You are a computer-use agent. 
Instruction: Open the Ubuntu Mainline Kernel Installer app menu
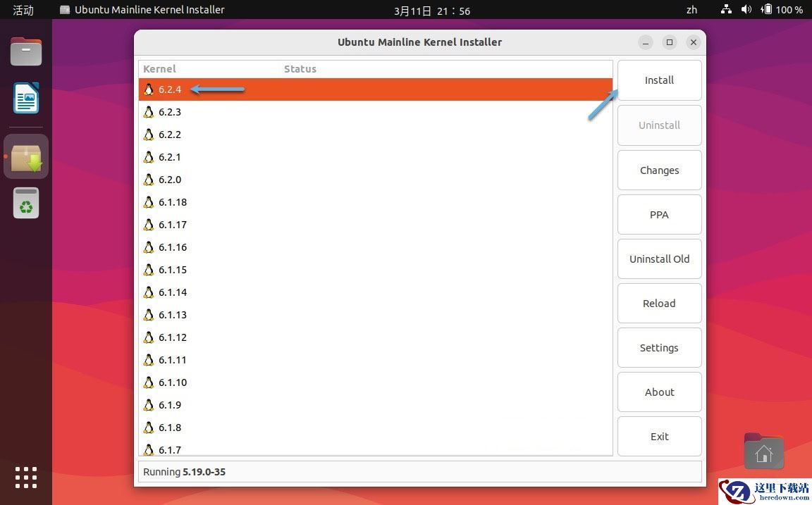pyautogui.click(x=142, y=9)
